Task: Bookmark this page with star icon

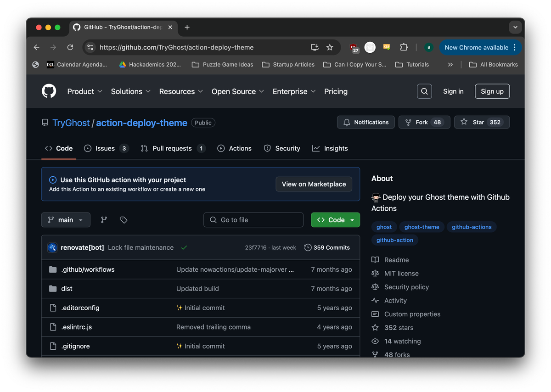Action: point(330,47)
